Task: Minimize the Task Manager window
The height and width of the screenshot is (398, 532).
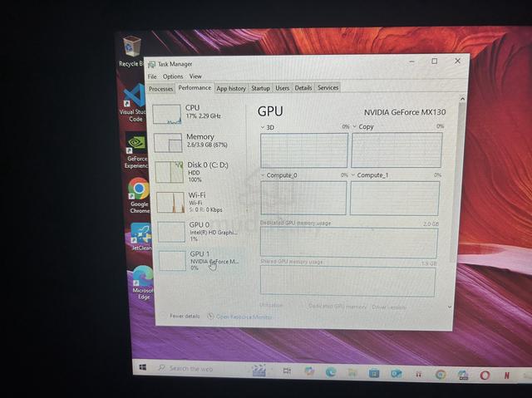Action: [412, 61]
